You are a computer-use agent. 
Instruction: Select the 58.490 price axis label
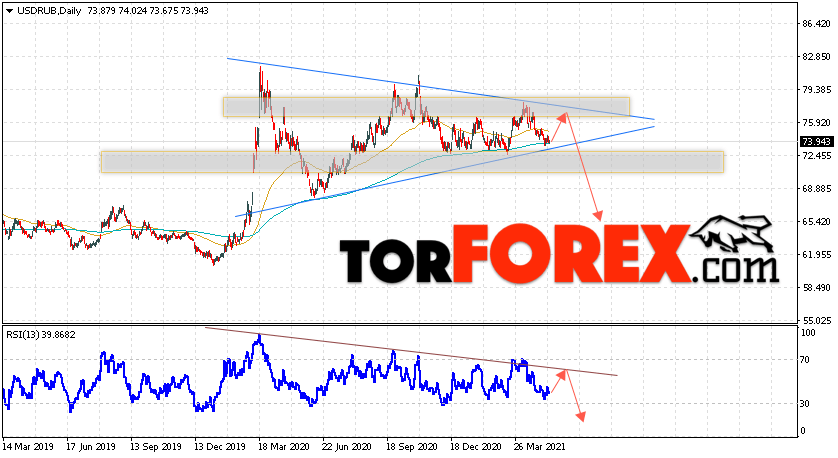click(x=817, y=288)
